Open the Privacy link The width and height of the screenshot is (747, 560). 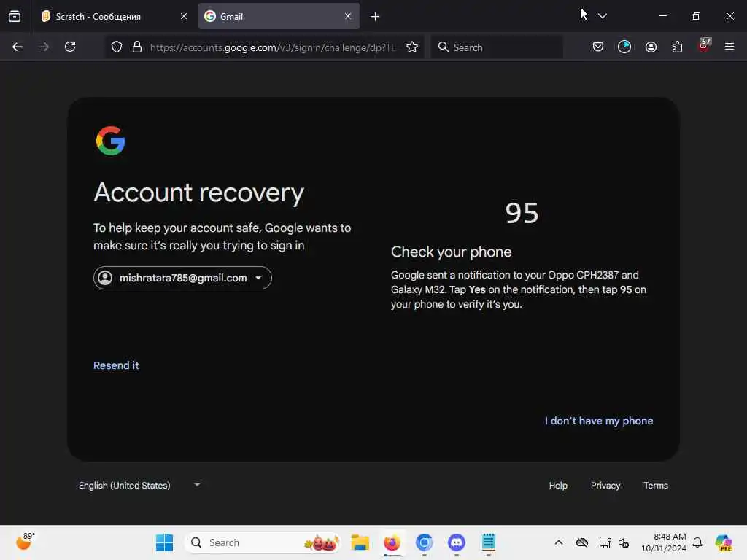605,485
